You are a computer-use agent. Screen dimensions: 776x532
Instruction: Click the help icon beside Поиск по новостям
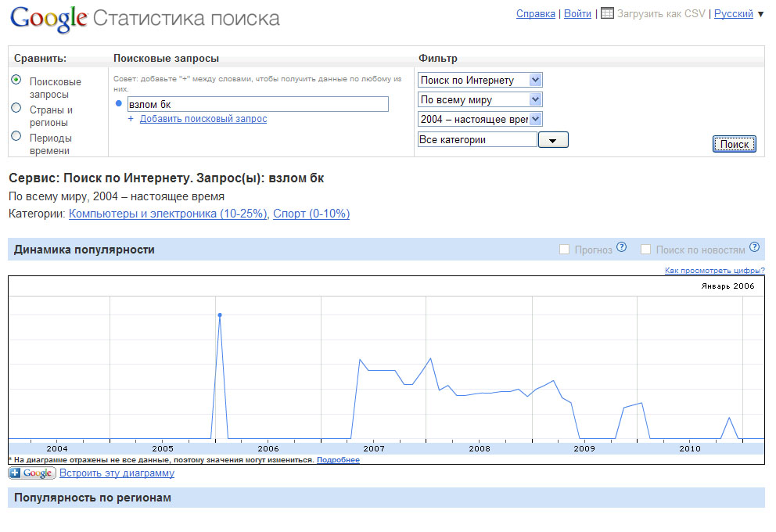coord(754,247)
